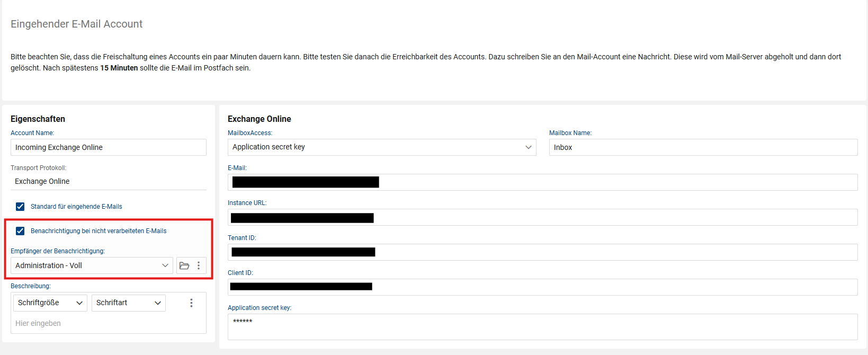Click the Mailbox Name field containing Inbox

pos(703,147)
